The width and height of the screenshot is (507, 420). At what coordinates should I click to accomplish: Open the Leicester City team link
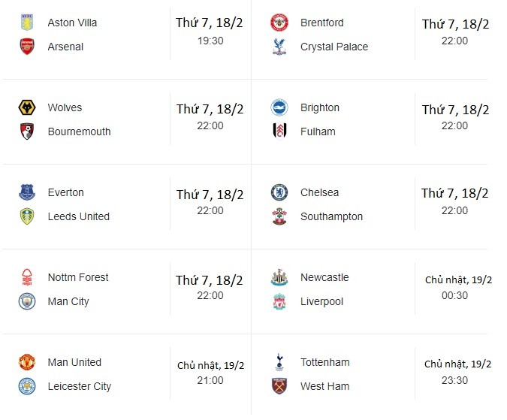(79, 386)
